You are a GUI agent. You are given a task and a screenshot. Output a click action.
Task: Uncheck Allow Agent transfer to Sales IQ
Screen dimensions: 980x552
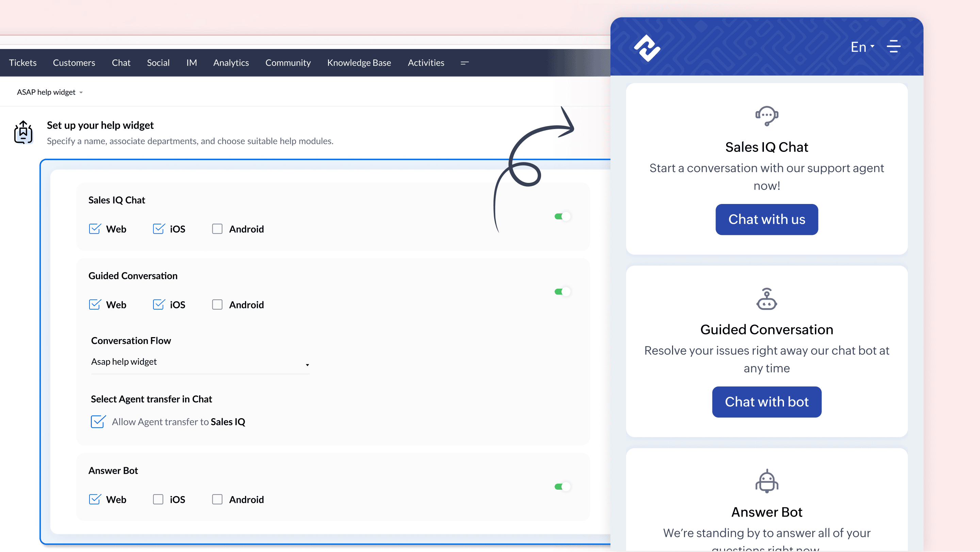98,422
